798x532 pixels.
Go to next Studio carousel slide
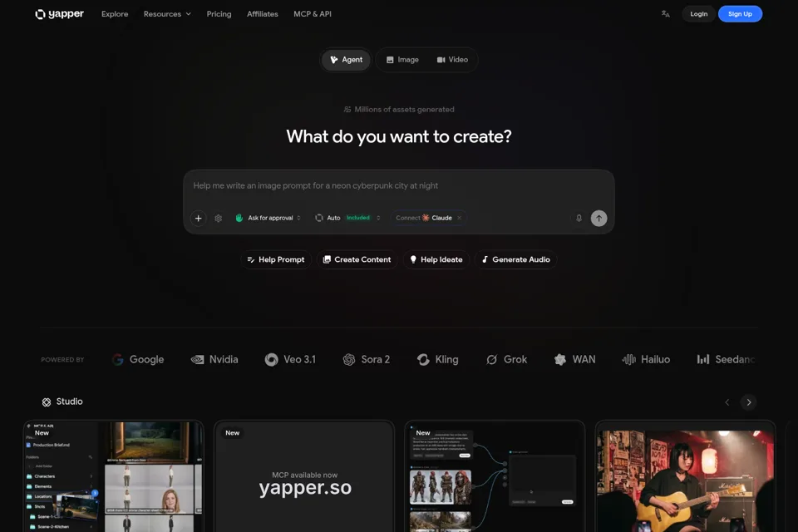(749, 402)
